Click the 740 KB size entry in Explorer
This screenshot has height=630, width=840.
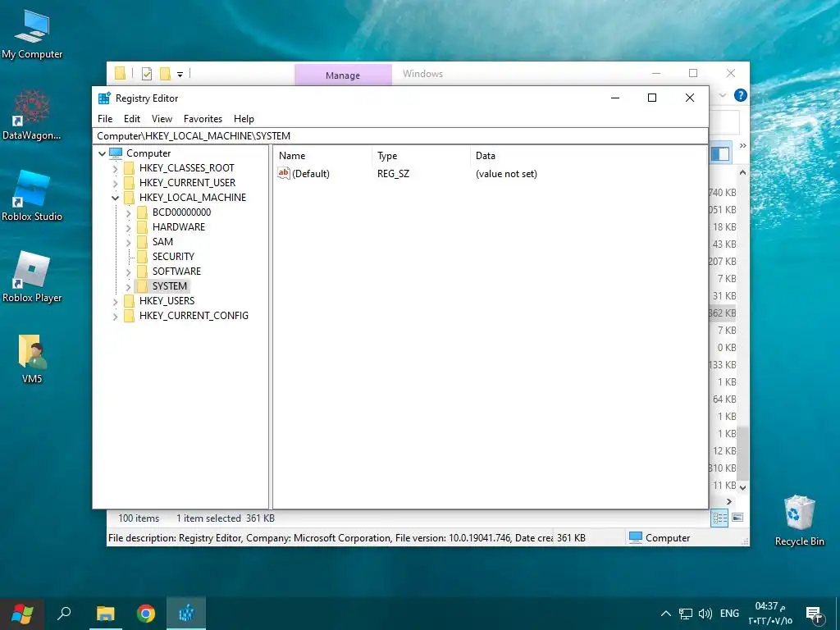click(723, 192)
